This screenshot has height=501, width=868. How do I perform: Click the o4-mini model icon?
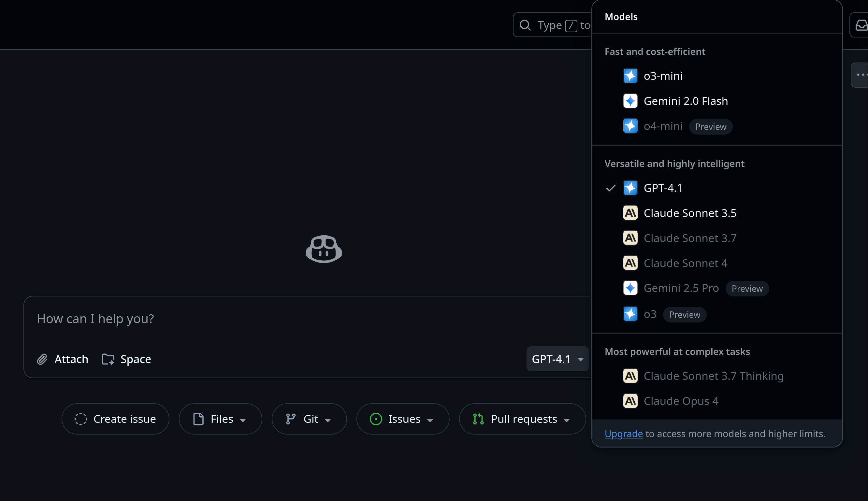(630, 126)
